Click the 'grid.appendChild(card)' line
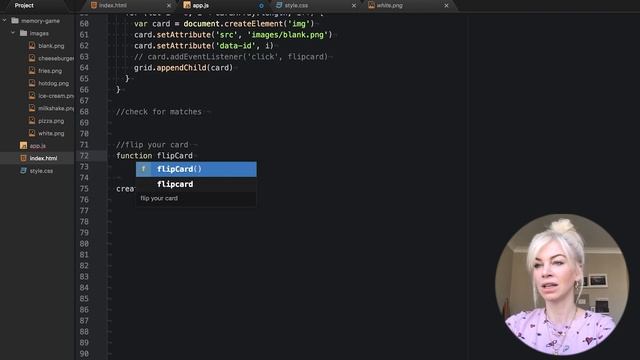 pos(183,68)
